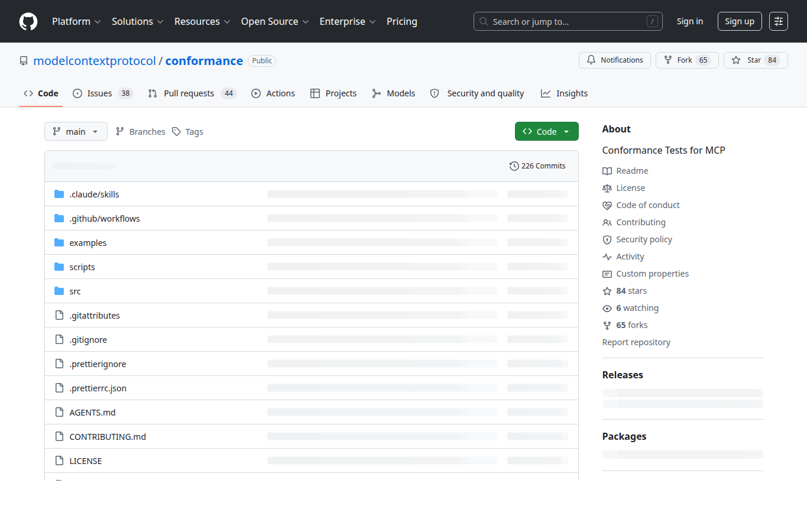Expand the Solutions menu
The height and width of the screenshot is (532, 807).
(137, 21)
